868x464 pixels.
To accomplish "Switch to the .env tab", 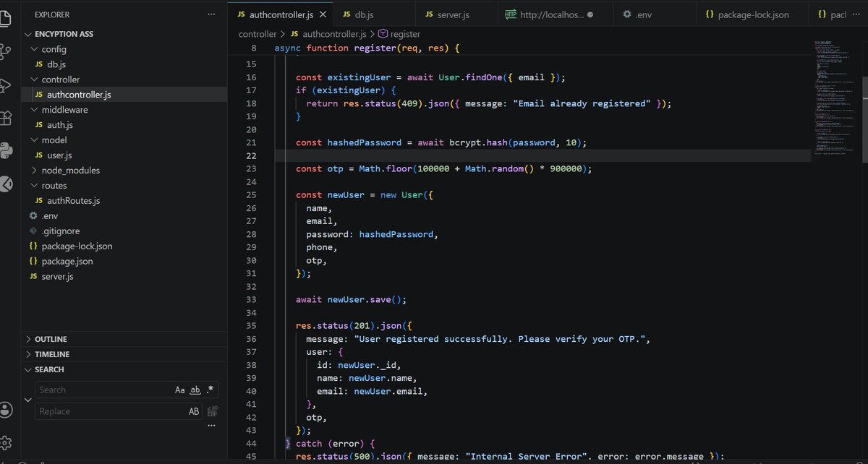I will click(654, 14).
